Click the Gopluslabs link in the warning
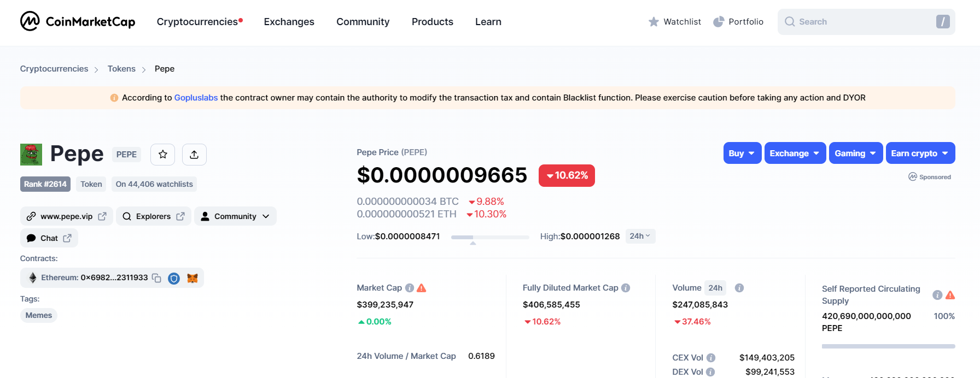Image resolution: width=980 pixels, height=378 pixels. point(196,98)
